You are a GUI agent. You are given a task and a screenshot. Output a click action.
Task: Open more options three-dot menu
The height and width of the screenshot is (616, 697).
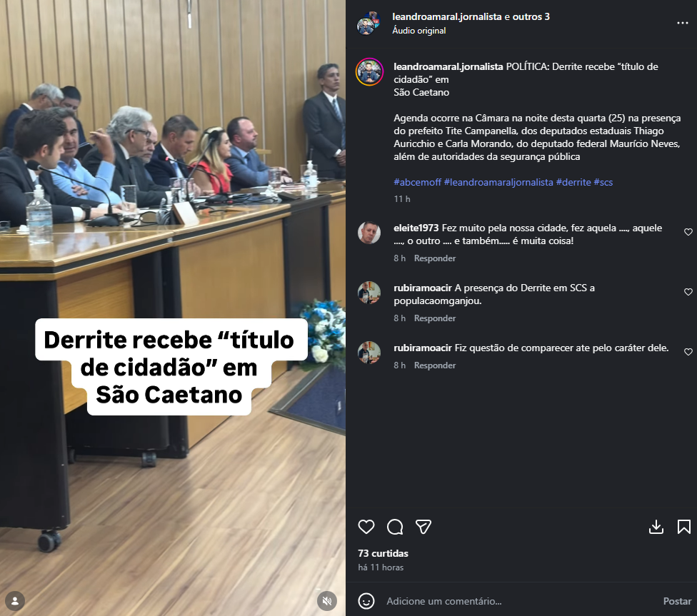[x=682, y=23]
